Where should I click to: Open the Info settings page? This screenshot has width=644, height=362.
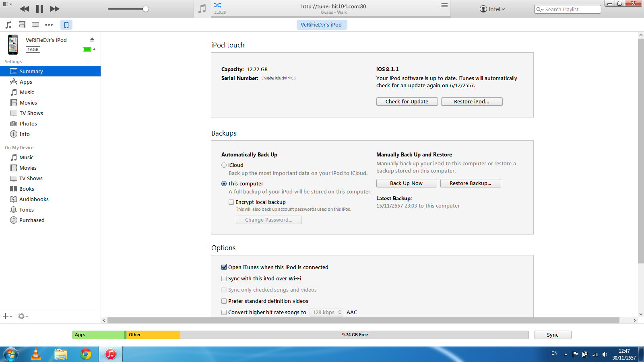click(50, 134)
